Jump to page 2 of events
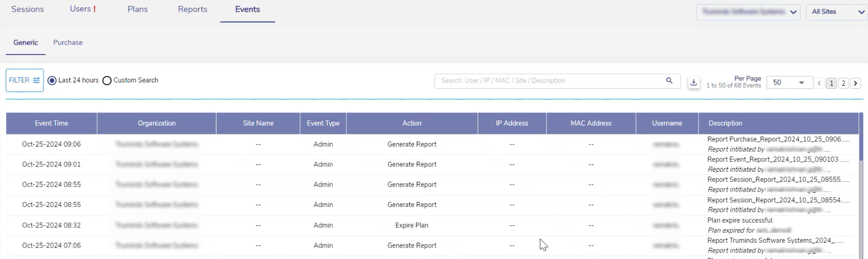The width and height of the screenshot is (868, 259). (x=843, y=83)
